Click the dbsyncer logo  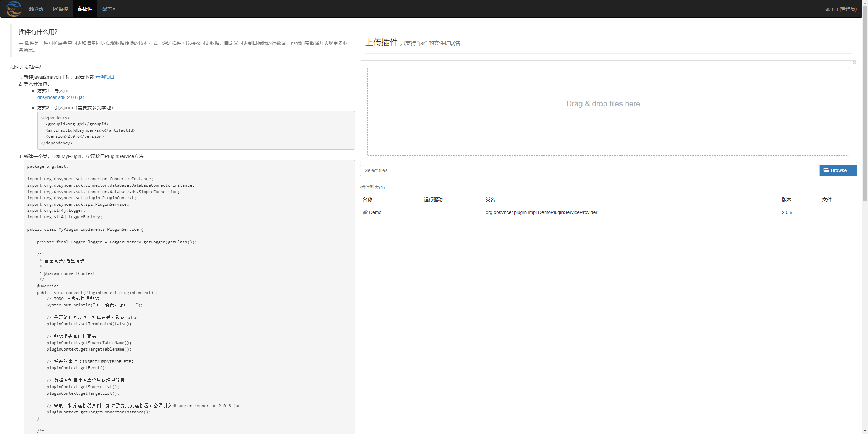[x=14, y=9]
